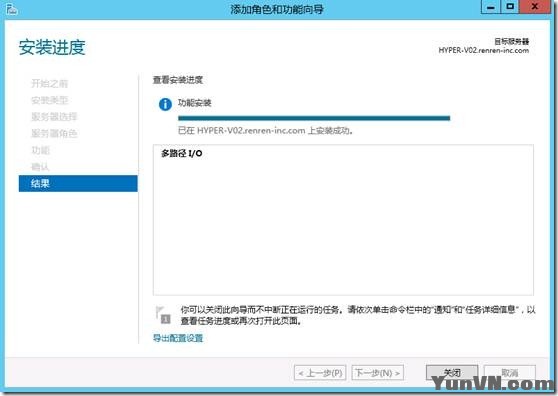The image size is (558, 396).
Task: Click the notification flag icon
Action: pos(163,315)
